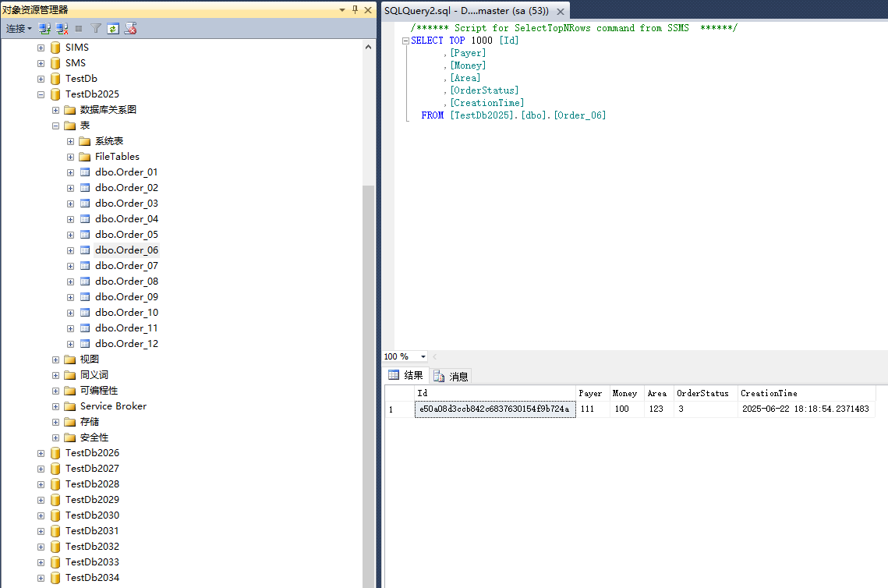This screenshot has height=588, width=888.
Task: Click the Disconnect server icon
Action: pyautogui.click(x=62, y=28)
